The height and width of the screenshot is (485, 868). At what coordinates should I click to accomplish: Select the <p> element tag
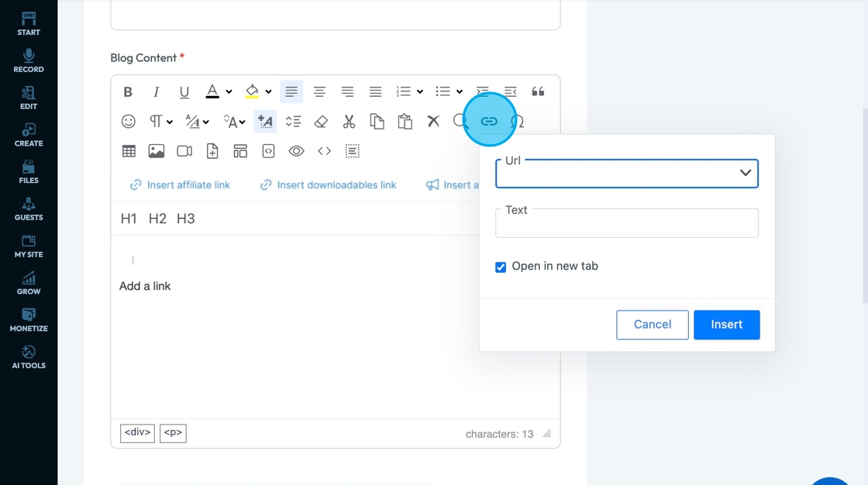pyautogui.click(x=173, y=432)
